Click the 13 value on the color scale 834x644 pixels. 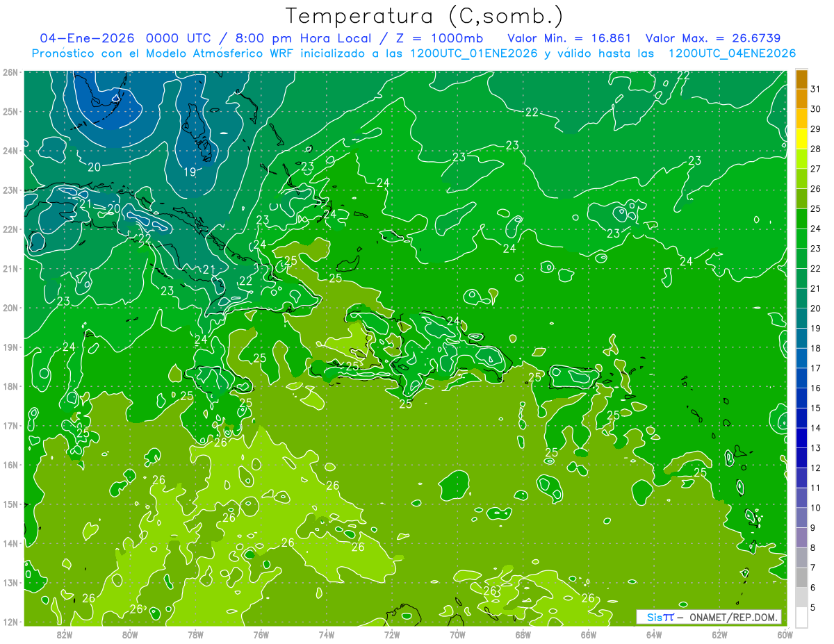tap(815, 448)
